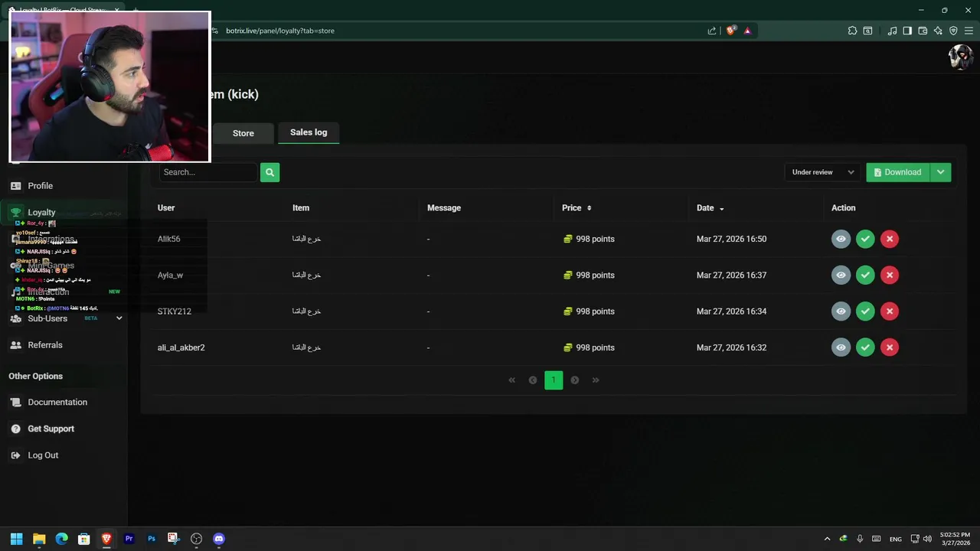
Task: Open the ENG language switcher
Action: 895,539
